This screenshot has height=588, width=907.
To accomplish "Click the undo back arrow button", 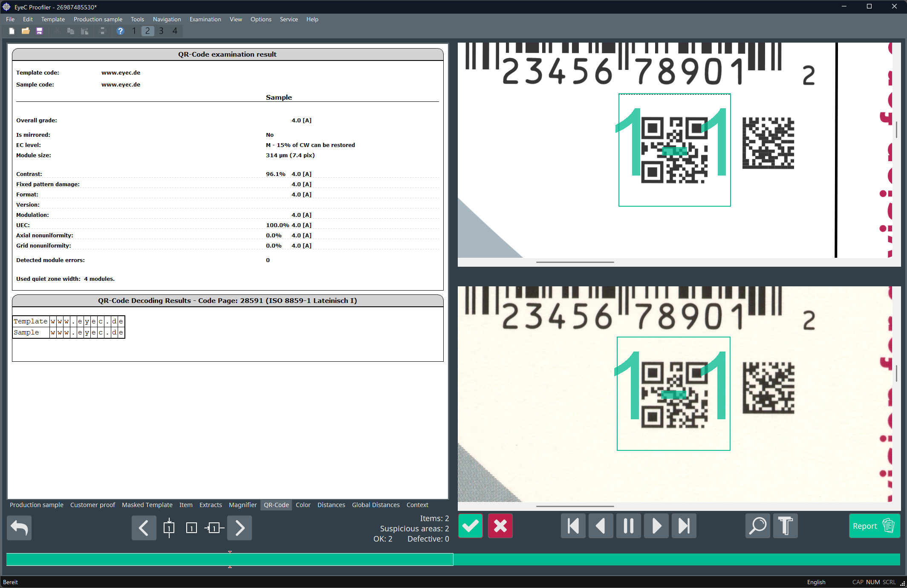I will click(19, 528).
